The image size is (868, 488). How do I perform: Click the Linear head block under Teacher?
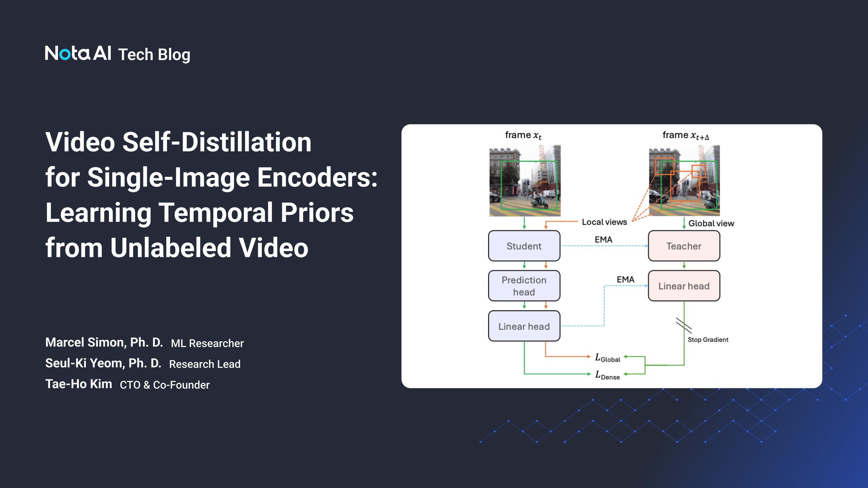684,286
